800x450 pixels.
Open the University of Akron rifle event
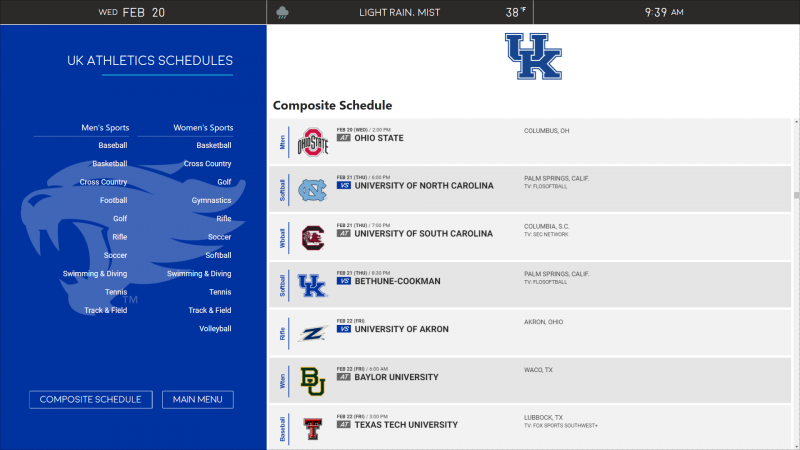530,333
